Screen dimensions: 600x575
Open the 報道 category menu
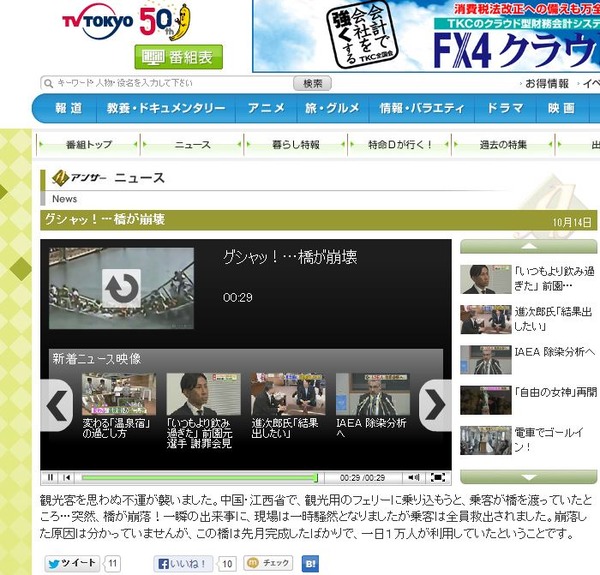coord(68,108)
